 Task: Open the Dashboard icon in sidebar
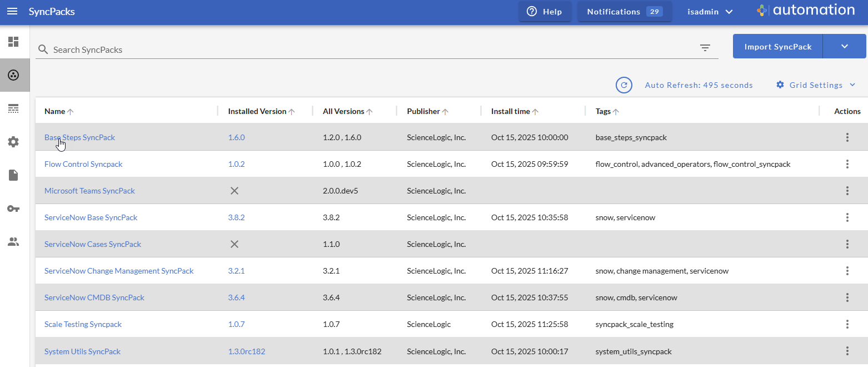pos(13,42)
